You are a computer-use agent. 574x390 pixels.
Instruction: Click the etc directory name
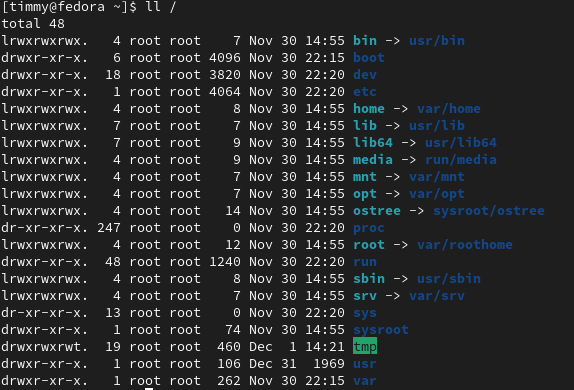(365, 92)
